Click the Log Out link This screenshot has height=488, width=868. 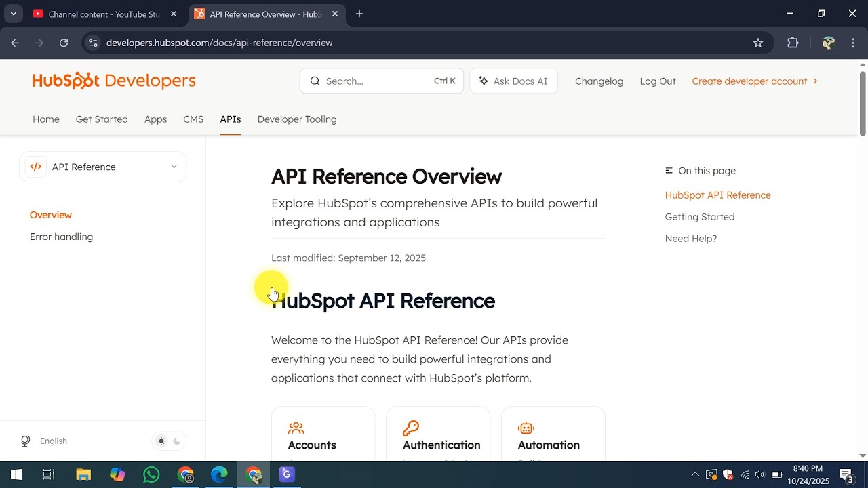[658, 81]
